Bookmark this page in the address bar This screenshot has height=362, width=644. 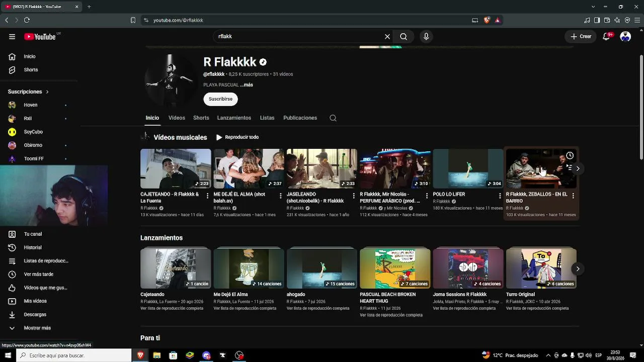[x=133, y=20]
